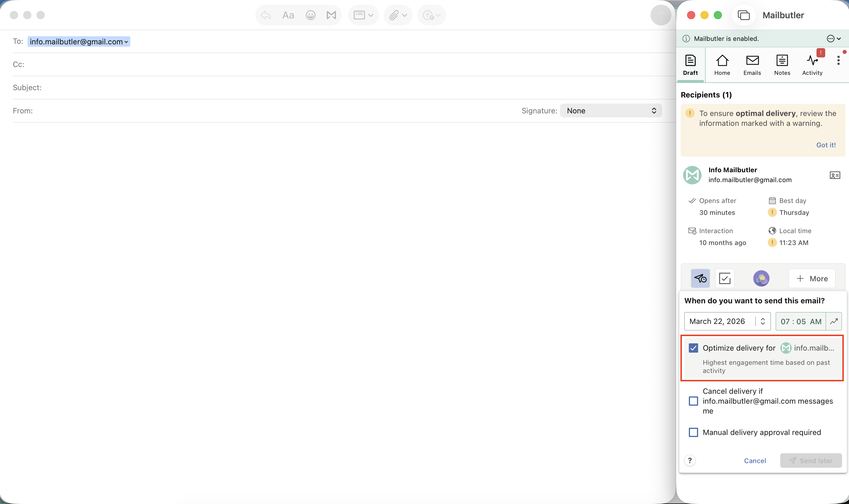Click the info icon beside Mailbutler is enabled
The width and height of the screenshot is (849, 504).
[x=686, y=38]
